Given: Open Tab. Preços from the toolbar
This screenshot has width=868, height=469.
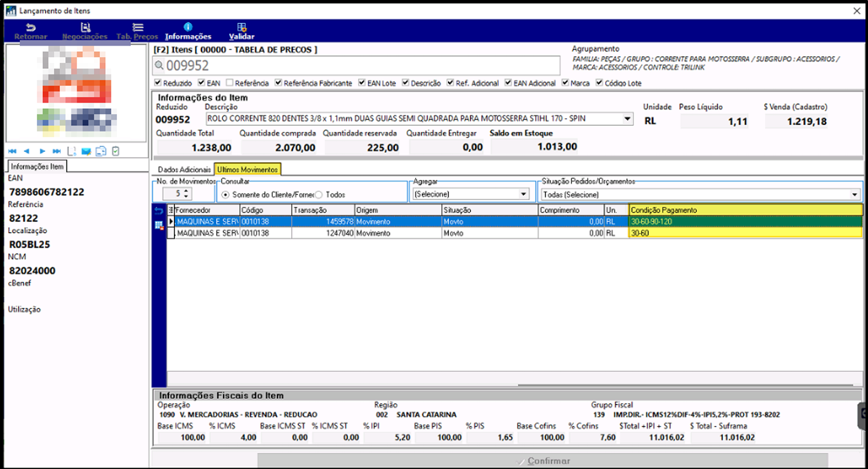Looking at the screenshot, I should coord(138,32).
